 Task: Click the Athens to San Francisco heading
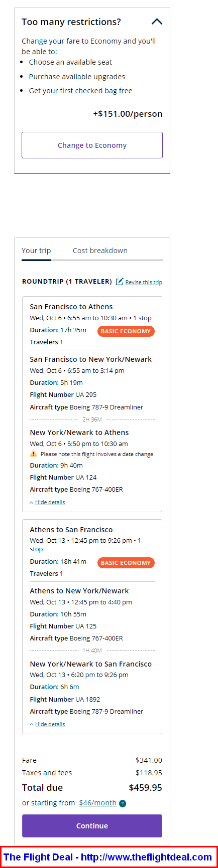71,530
